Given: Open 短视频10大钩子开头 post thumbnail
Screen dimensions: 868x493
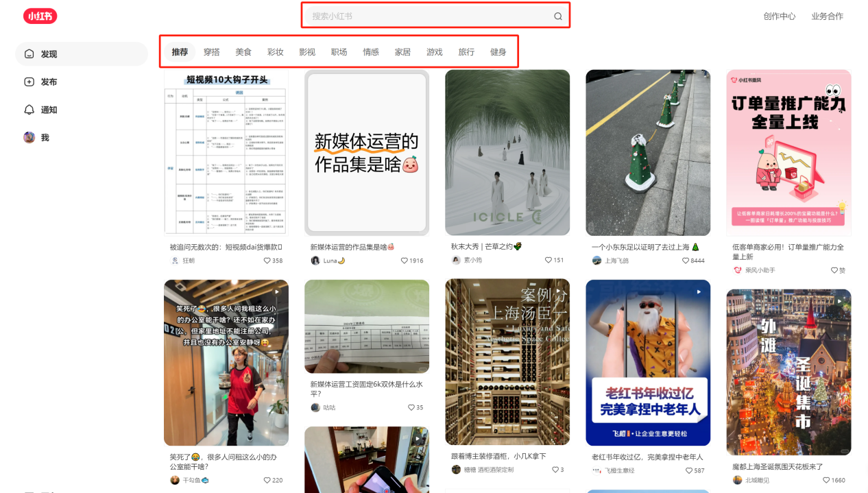Looking at the screenshot, I should click(x=226, y=152).
